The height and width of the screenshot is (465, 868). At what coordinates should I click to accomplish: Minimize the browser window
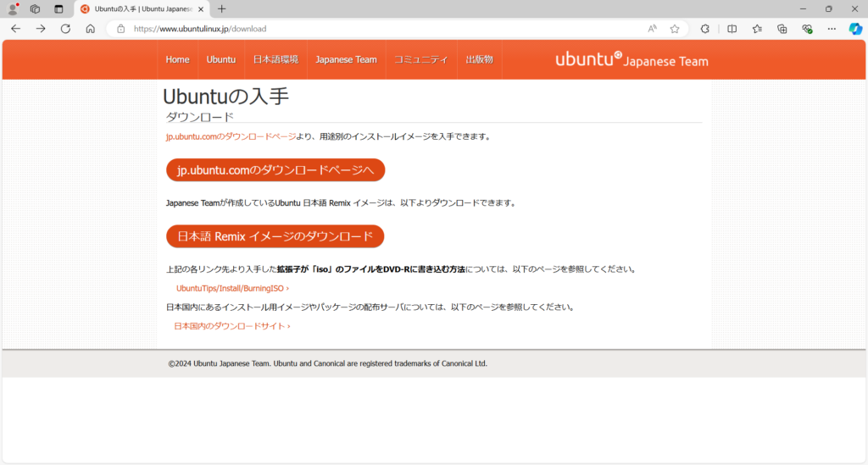803,8
